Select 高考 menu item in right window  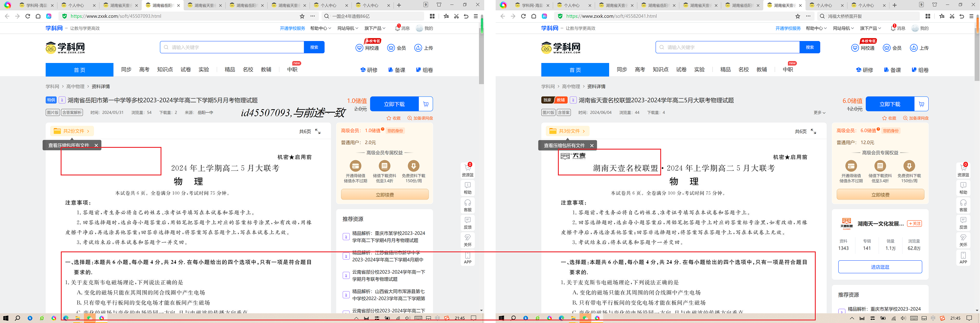point(640,70)
